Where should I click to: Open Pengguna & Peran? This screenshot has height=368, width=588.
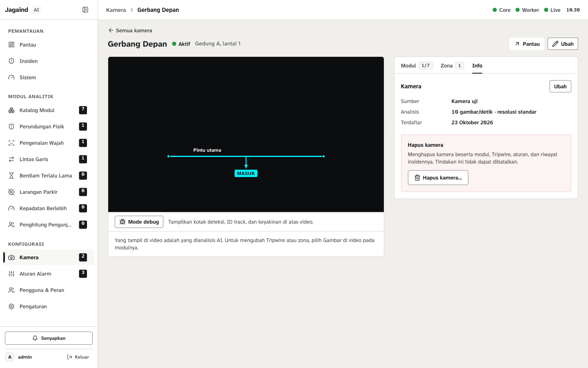tap(49, 290)
